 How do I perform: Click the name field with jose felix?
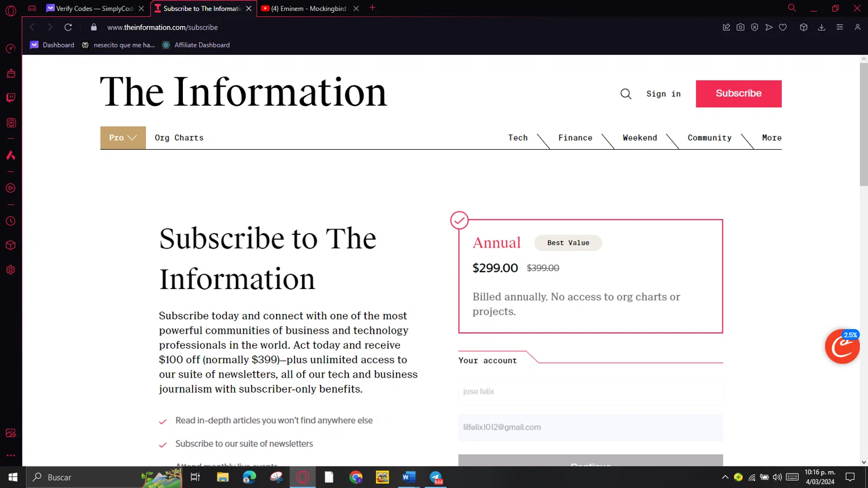tap(590, 391)
